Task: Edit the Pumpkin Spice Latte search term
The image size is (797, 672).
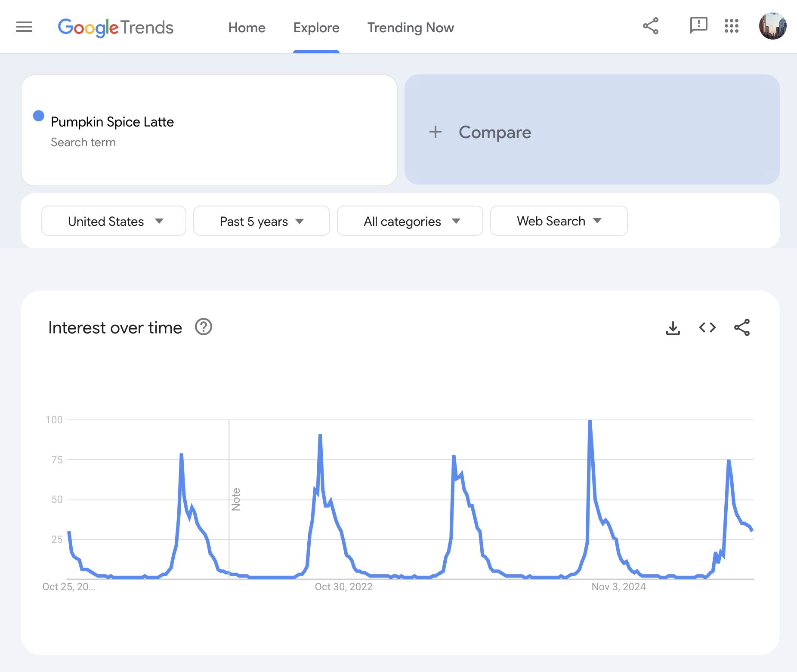Action: pos(112,122)
